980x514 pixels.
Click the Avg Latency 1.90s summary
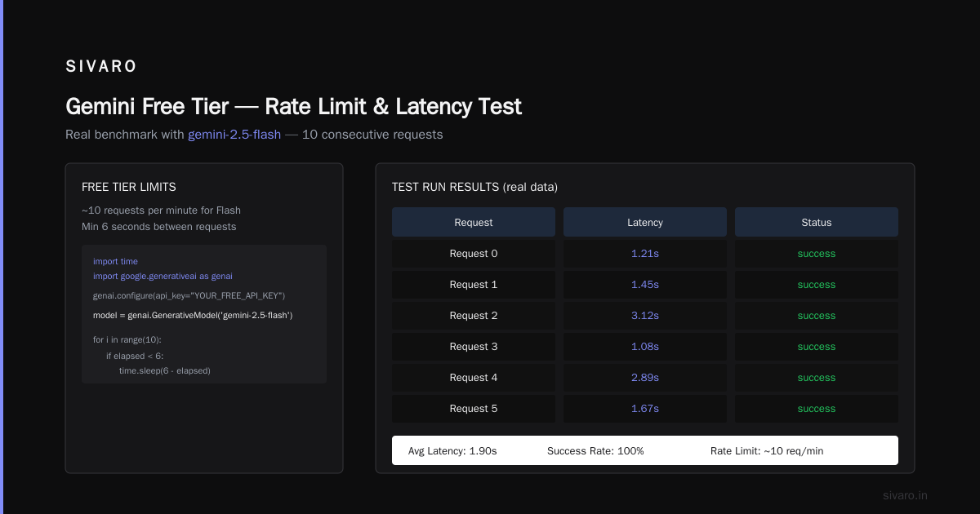452,450
